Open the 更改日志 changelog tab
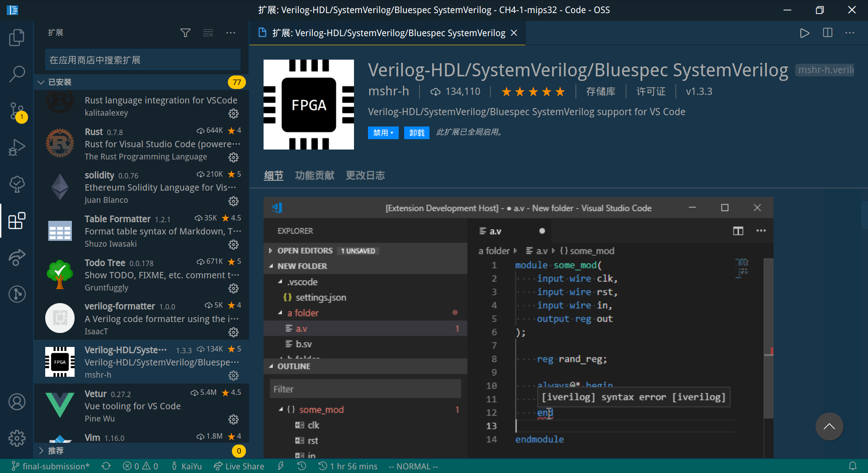This screenshot has width=868, height=473. coord(365,175)
